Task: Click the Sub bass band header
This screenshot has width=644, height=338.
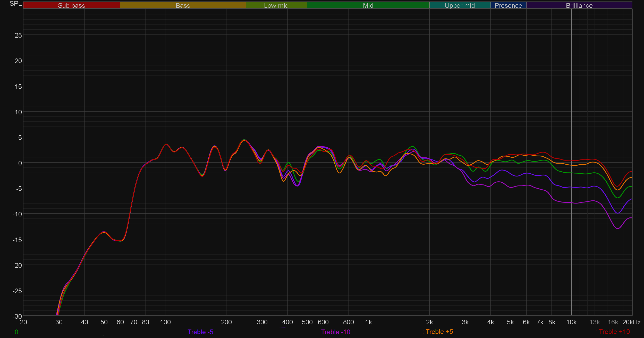Action: [71, 5]
